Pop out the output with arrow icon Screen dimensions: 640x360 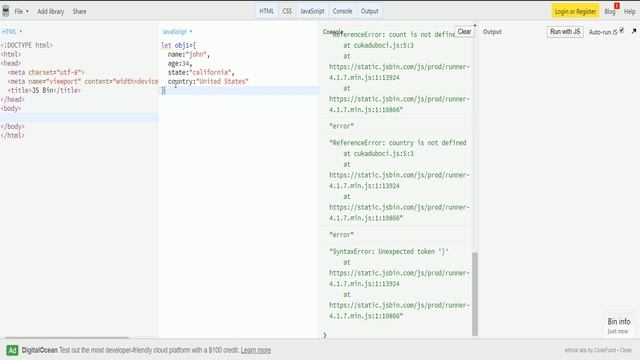pyautogui.click(x=634, y=31)
